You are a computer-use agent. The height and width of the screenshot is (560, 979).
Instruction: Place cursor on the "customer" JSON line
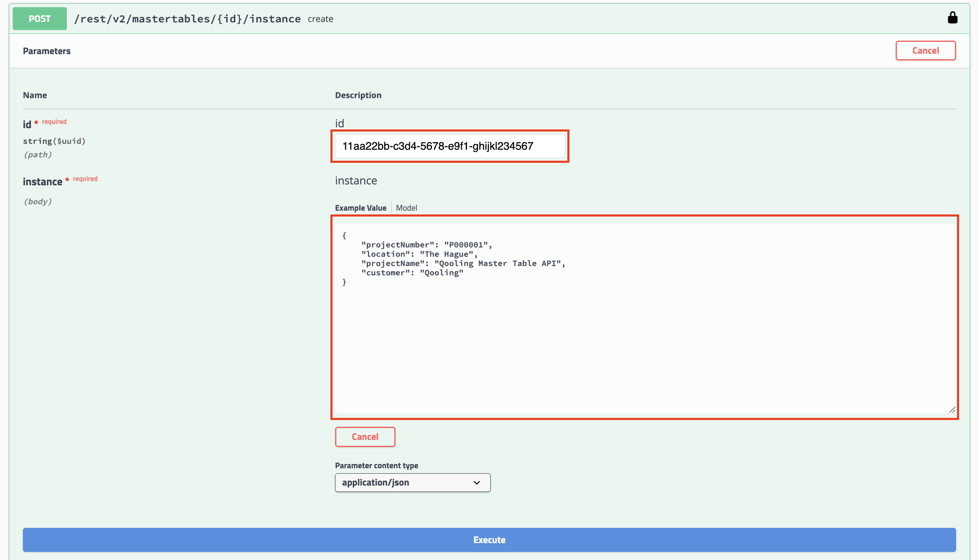pos(412,273)
